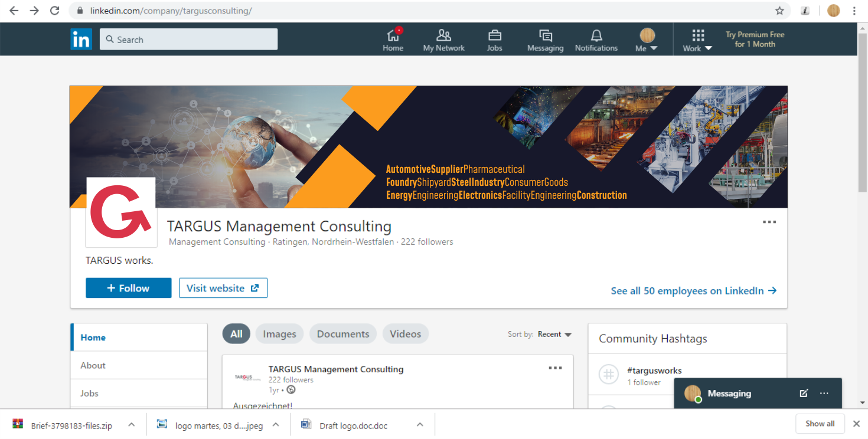Follow TARGUS Management Consulting

[x=129, y=288]
